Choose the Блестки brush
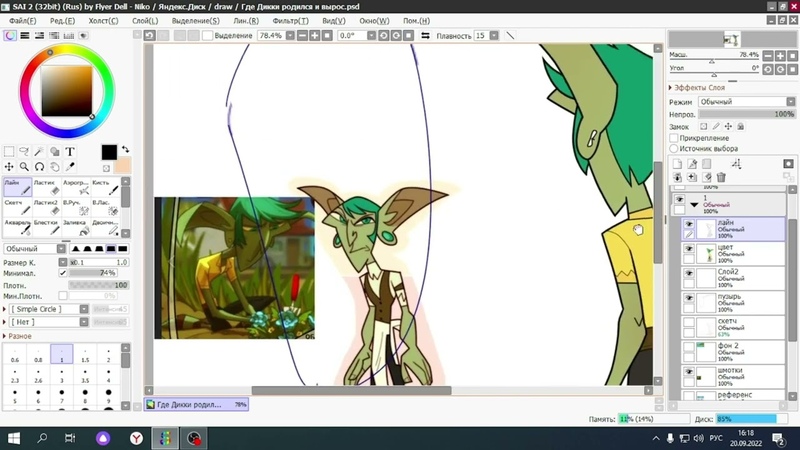 (x=46, y=228)
